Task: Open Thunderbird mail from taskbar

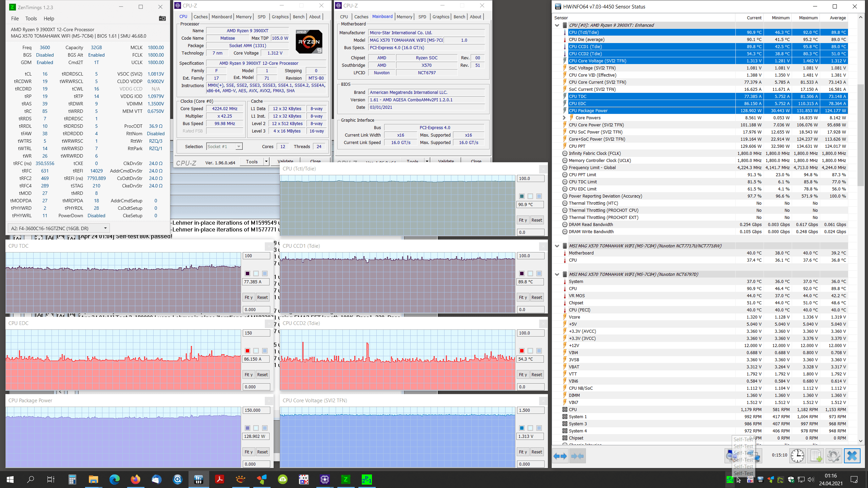Action: point(156,480)
